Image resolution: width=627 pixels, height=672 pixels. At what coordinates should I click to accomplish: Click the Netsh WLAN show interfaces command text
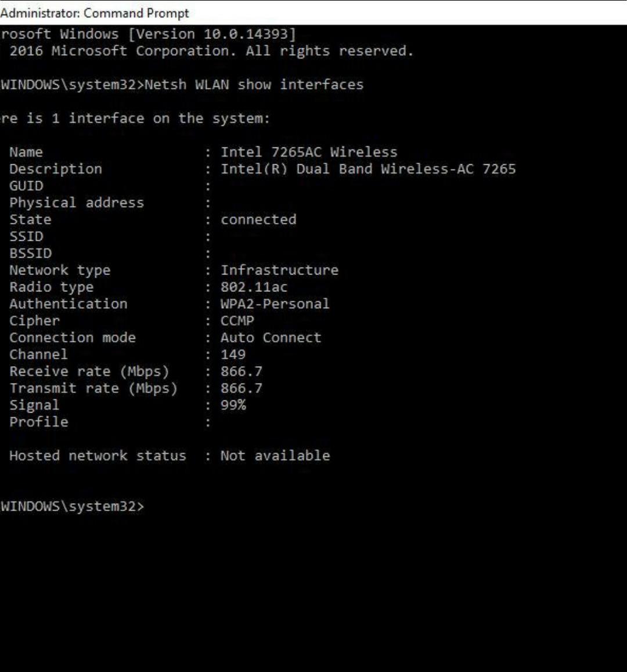254,84
